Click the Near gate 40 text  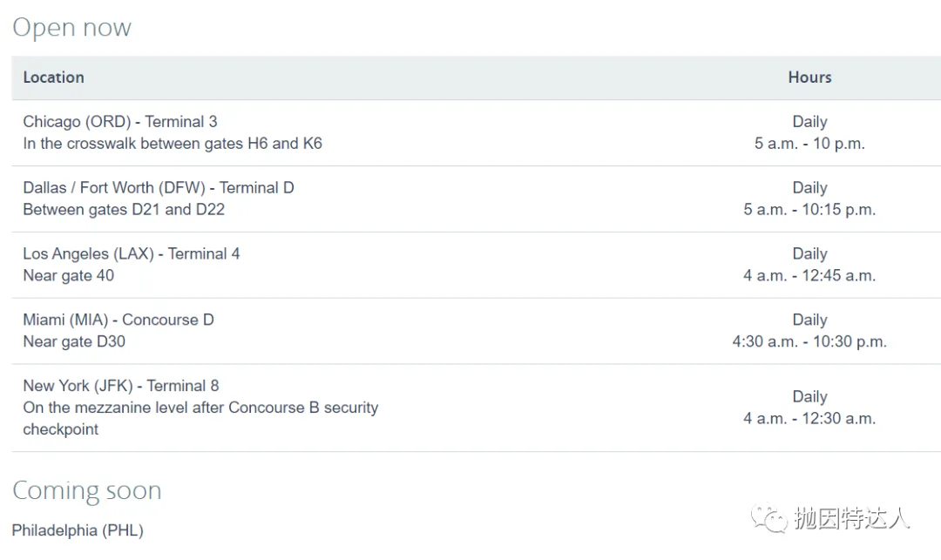pyautogui.click(x=69, y=276)
